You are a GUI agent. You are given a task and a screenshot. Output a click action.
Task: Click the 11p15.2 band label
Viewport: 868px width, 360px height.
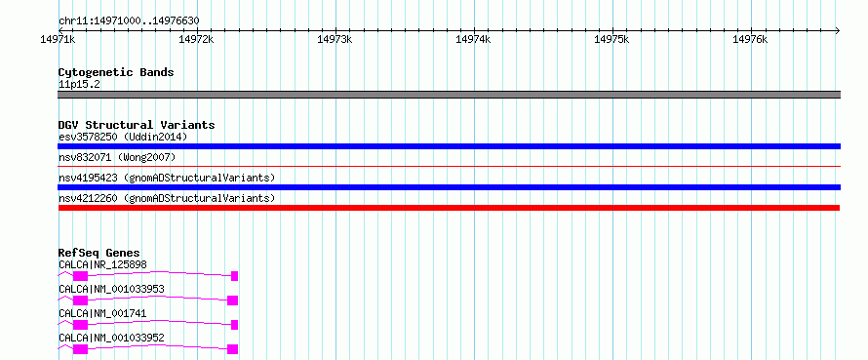click(79, 85)
